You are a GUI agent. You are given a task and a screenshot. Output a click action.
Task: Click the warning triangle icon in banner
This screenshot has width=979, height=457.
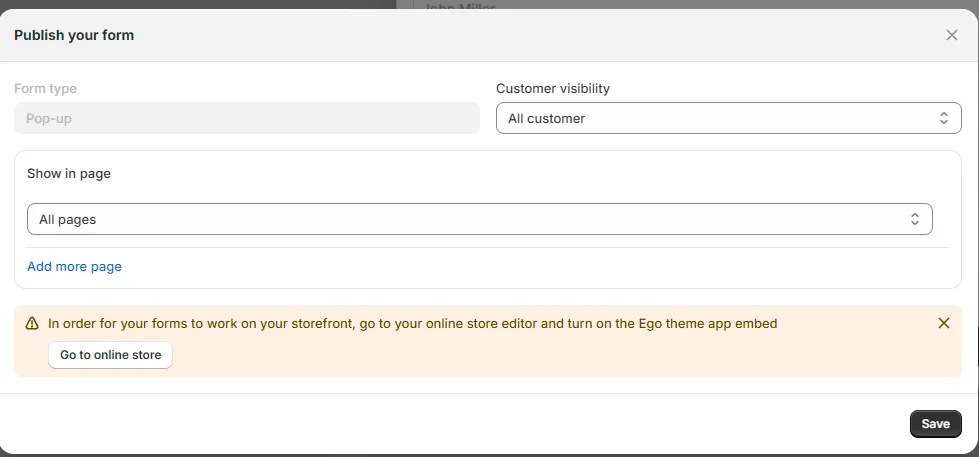click(32, 323)
